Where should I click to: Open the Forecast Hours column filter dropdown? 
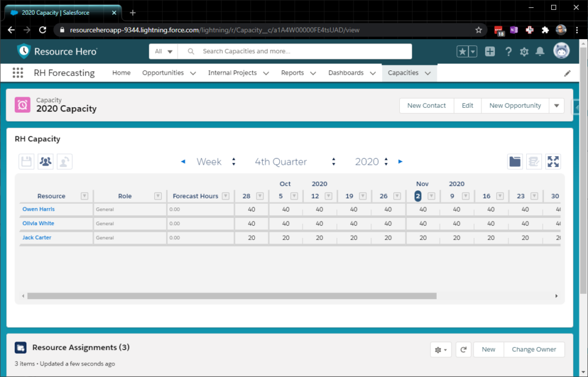coord(225,196)
